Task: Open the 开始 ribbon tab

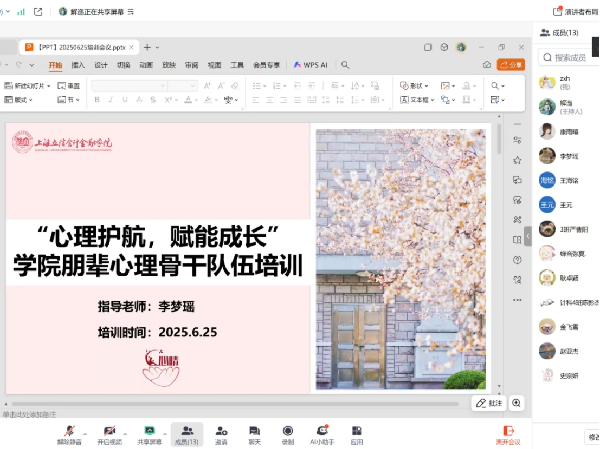Action: click(55, 65)
